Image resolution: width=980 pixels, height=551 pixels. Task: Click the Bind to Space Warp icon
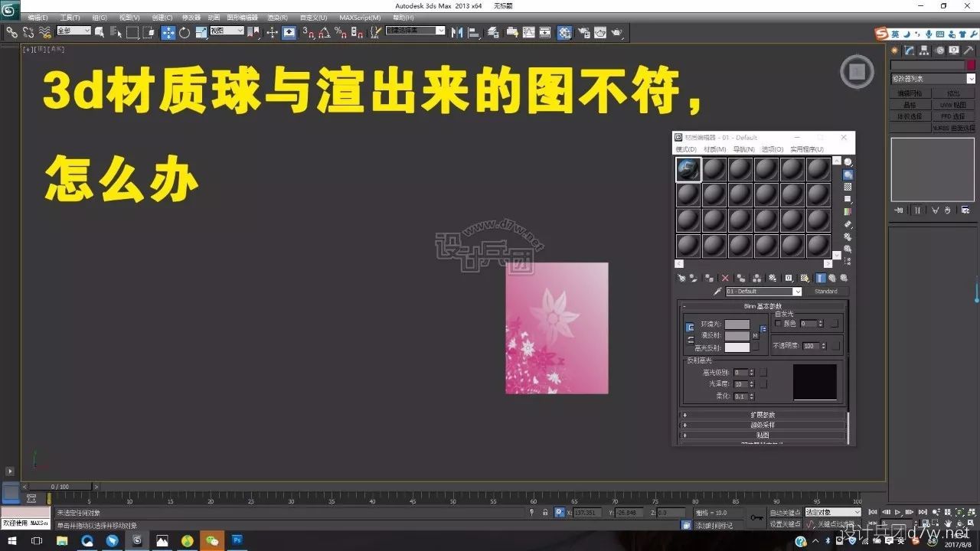[x=45, y=32]
